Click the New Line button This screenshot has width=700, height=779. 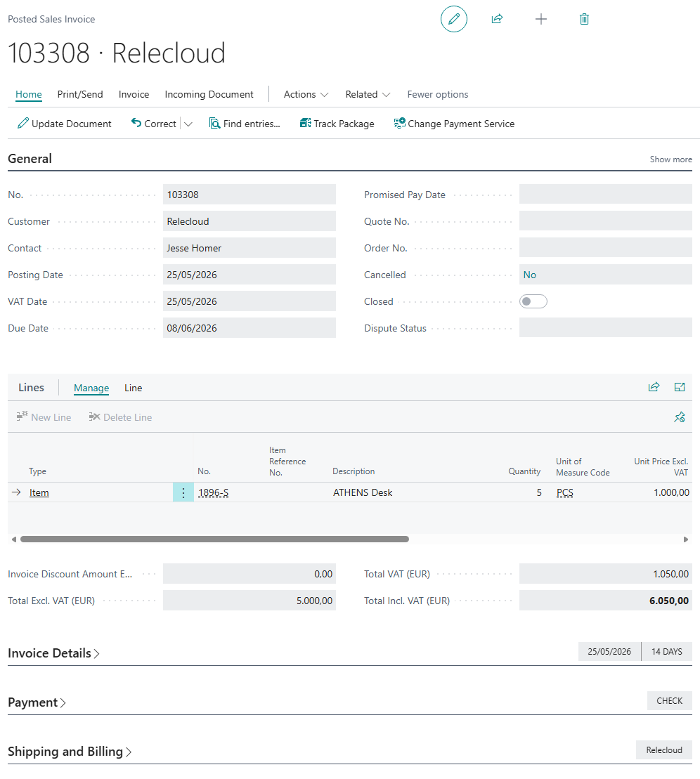coord(44,417)
